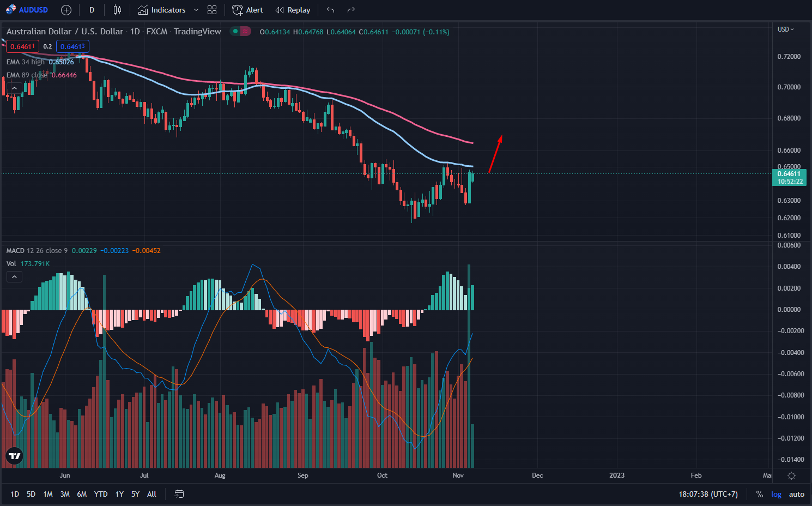Click the add symbol plus icon

point(66,10)
